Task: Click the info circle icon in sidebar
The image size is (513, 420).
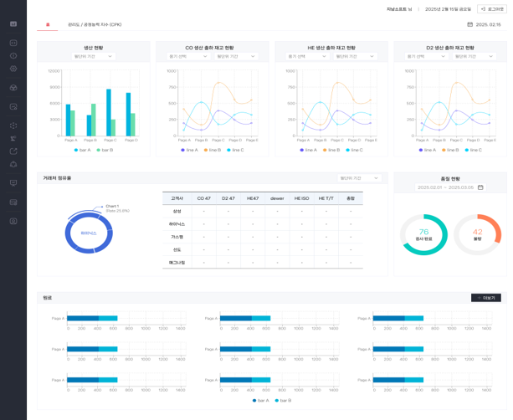Action: [13, 55]
